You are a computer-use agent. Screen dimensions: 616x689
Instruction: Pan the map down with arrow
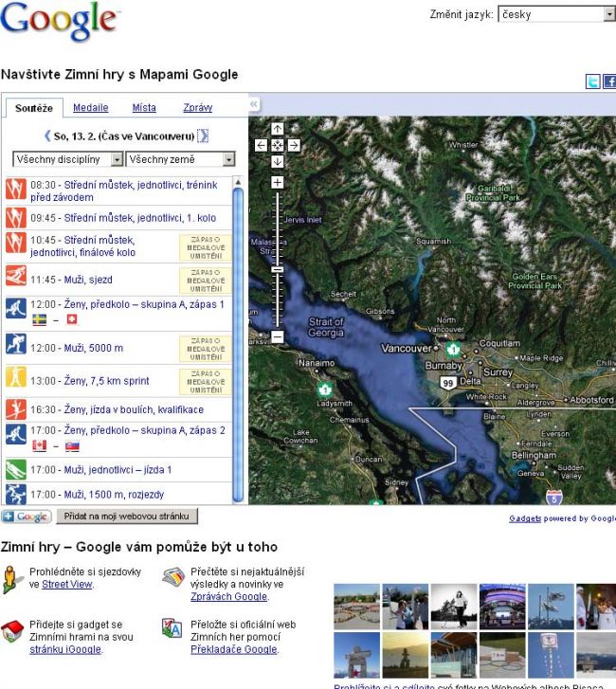tap(278, 161)
